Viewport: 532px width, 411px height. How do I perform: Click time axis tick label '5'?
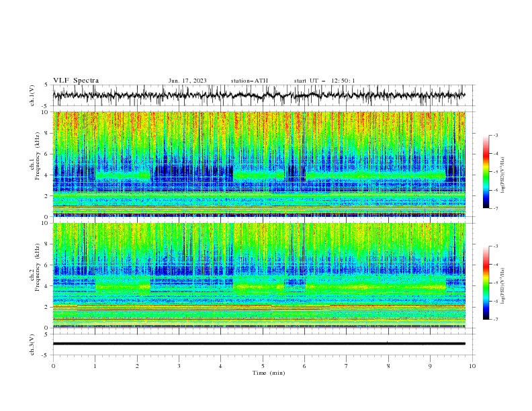pyautogui.click(x=263, y=366)
